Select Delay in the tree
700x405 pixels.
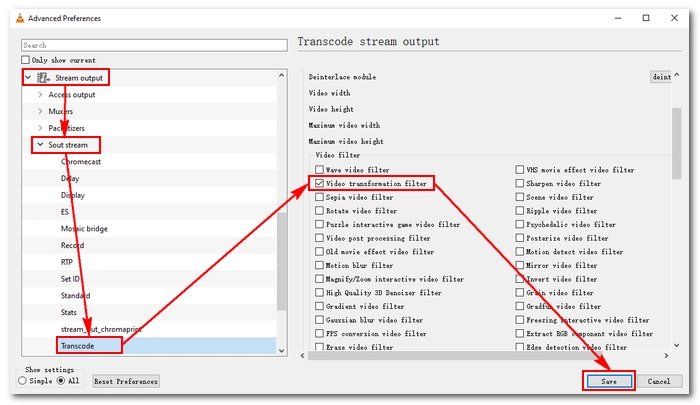click(70, 179)
